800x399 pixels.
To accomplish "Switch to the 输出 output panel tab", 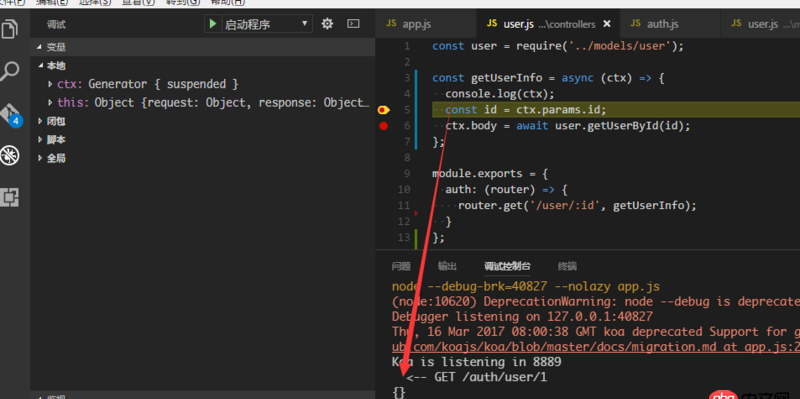I will click(x=447, y=266).
